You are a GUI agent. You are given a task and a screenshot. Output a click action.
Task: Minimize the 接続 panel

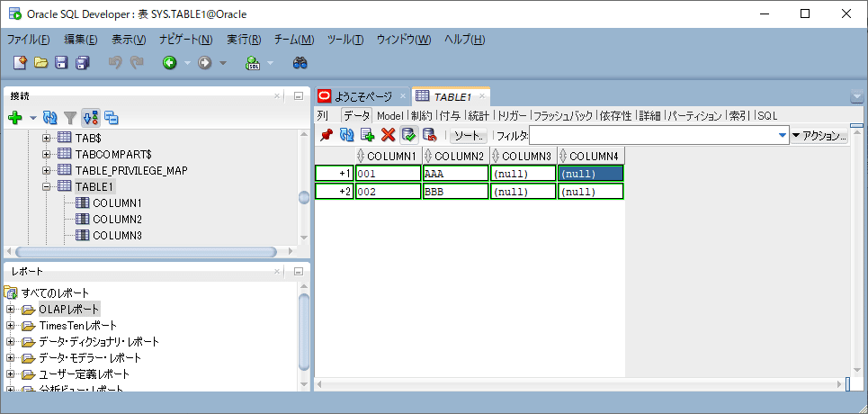[x=299, y=96]
